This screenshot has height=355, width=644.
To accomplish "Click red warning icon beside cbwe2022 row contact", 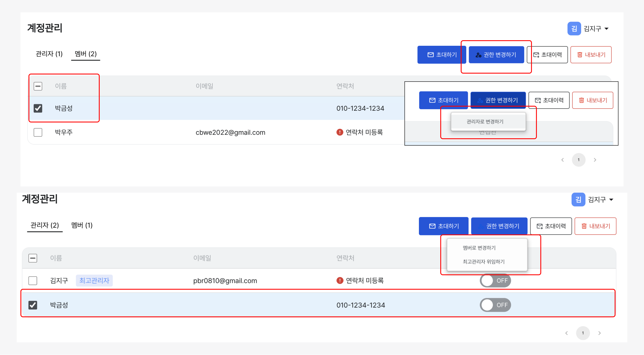I will (340, 132).
